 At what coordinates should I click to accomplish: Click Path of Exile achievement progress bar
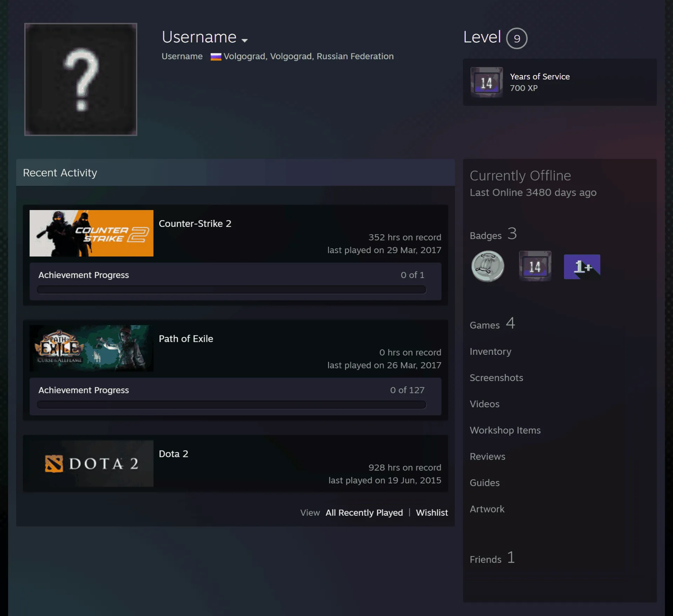click(231, 405)
